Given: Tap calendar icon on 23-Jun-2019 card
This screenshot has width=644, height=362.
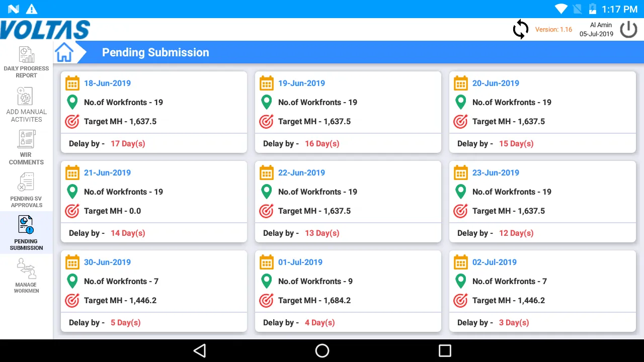Looking at the screenshot, I should 461,173.
